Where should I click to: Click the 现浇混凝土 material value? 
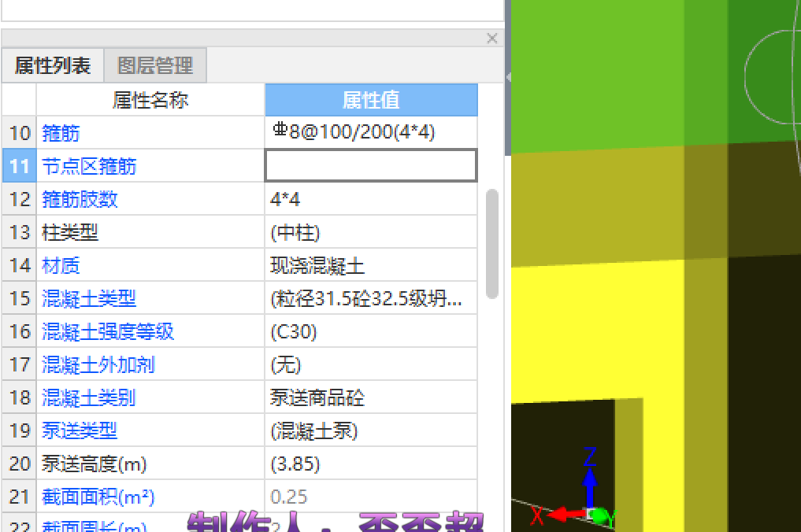click(x=372, y=265)
